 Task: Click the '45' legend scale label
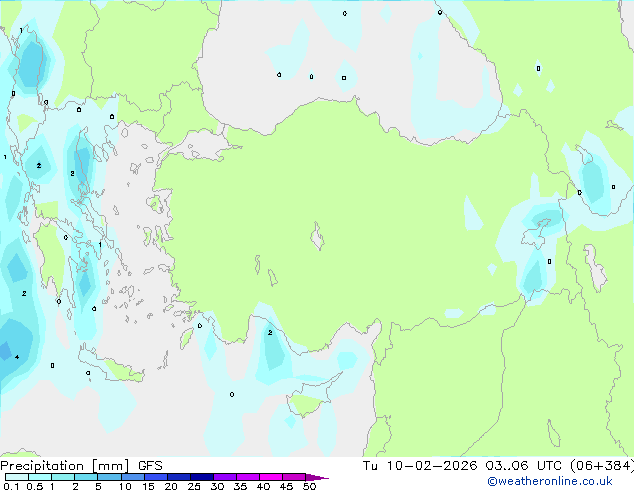click(286, 486)
